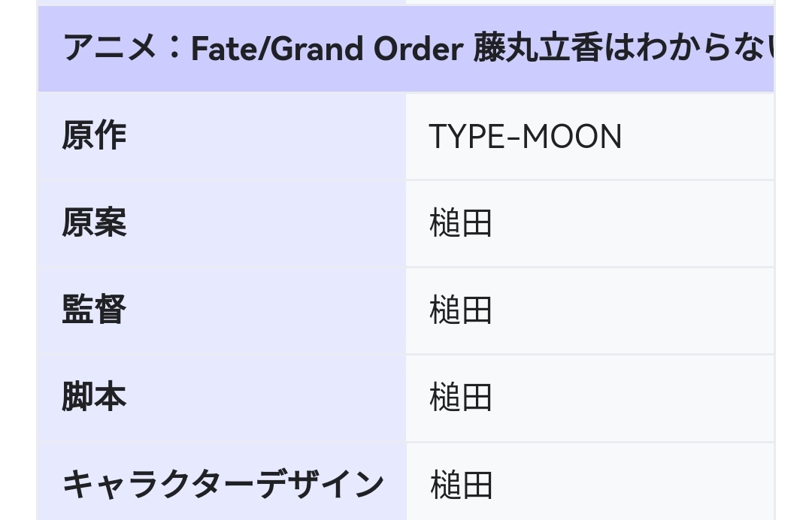
Task: Click the アニメ text in the table header
Action: coord(109,49)
